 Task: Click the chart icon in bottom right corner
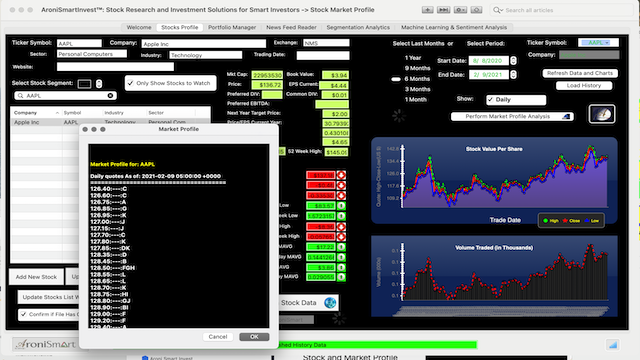click(613, 345)
